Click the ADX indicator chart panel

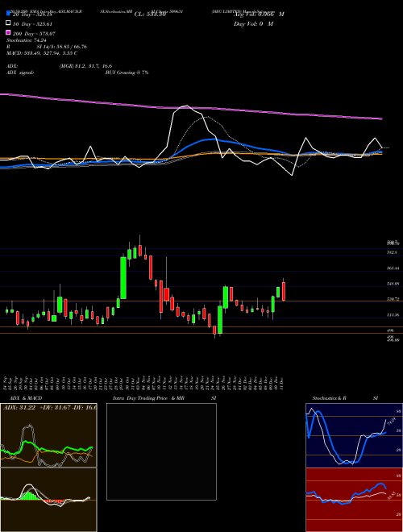click(x=48, y=435)
